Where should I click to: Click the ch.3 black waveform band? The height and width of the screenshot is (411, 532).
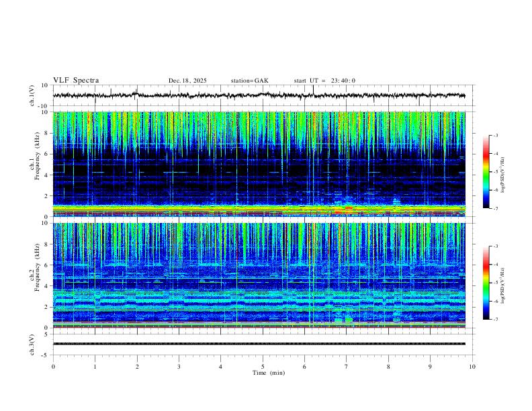pyautogui.click(x=259, y=344)
